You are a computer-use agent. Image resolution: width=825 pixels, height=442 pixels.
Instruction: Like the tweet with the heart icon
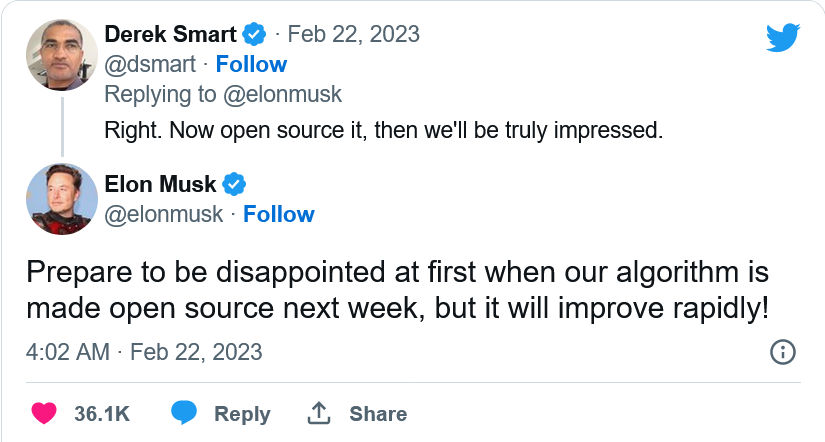43,413
